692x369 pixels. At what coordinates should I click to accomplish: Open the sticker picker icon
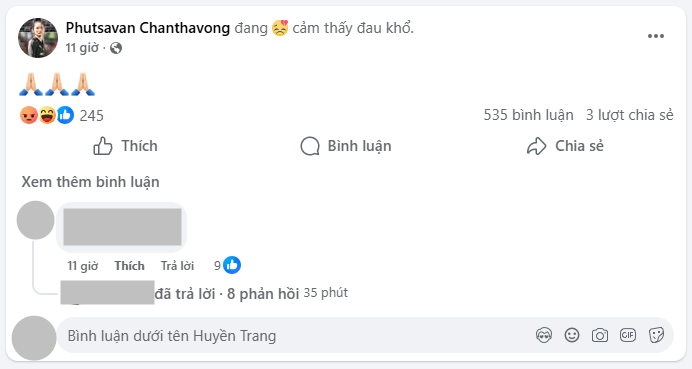(656, 335)
